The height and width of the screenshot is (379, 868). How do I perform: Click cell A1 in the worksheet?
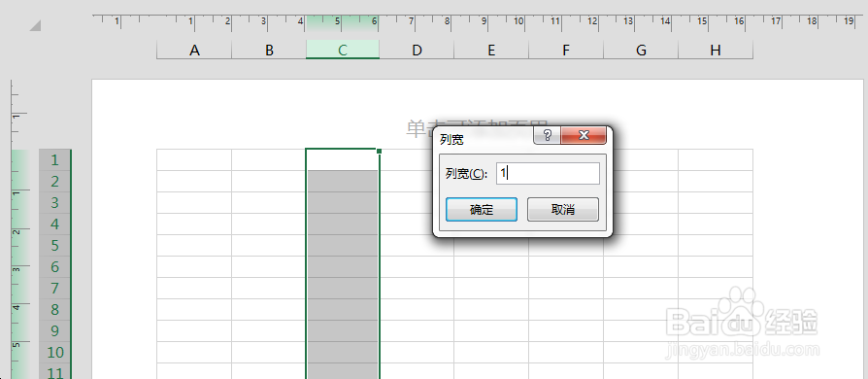(x=194, y=159)
